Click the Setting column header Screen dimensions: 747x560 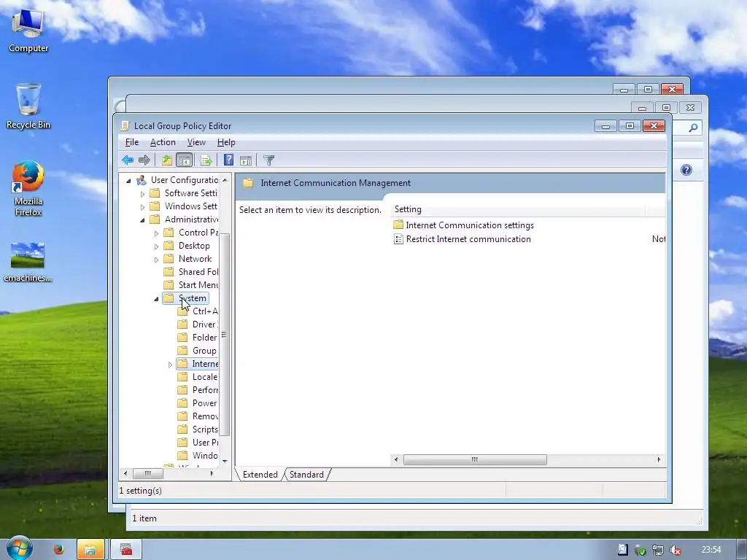pyautogui.click(x=518, y=209)
